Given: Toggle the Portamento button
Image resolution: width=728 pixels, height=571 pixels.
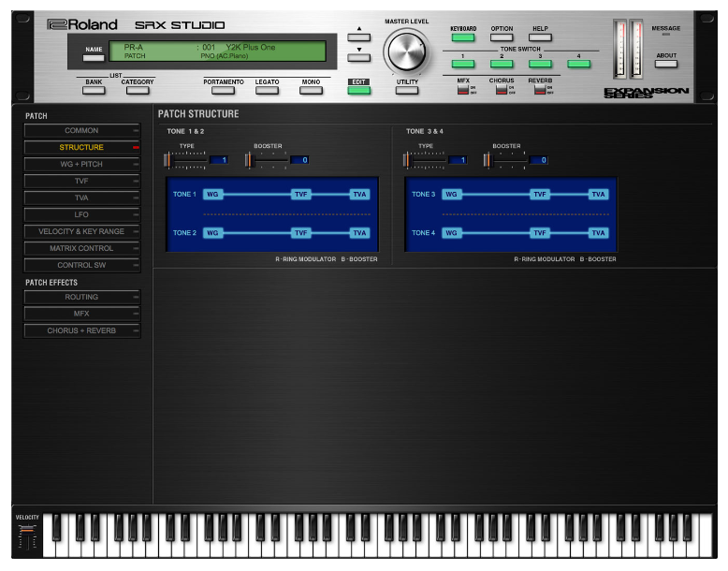Looking at the screenshot, I should point(223,90).
